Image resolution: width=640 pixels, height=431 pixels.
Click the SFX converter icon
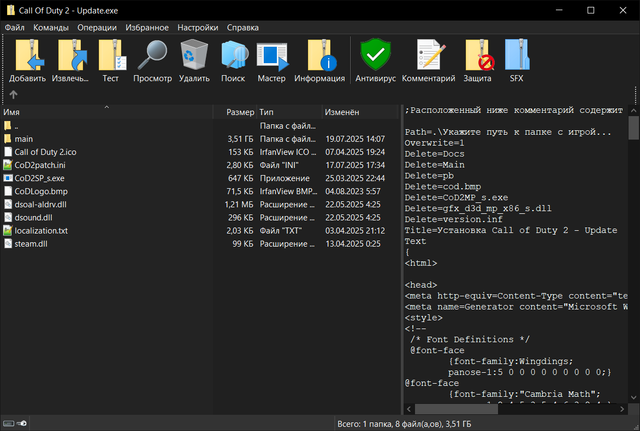click(517, 55)
